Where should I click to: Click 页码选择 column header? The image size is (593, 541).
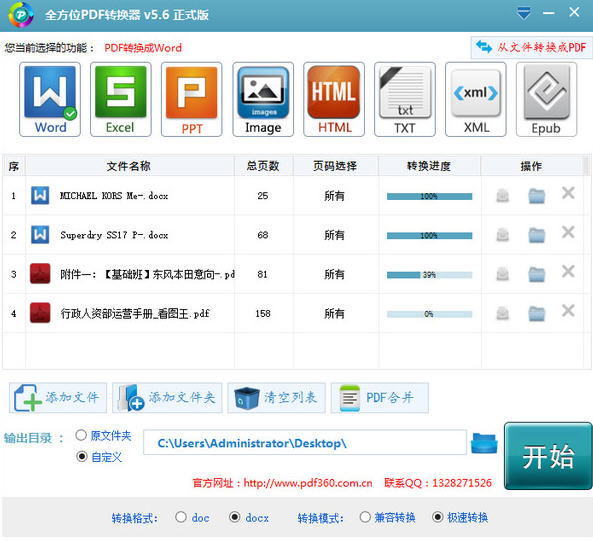335,166
